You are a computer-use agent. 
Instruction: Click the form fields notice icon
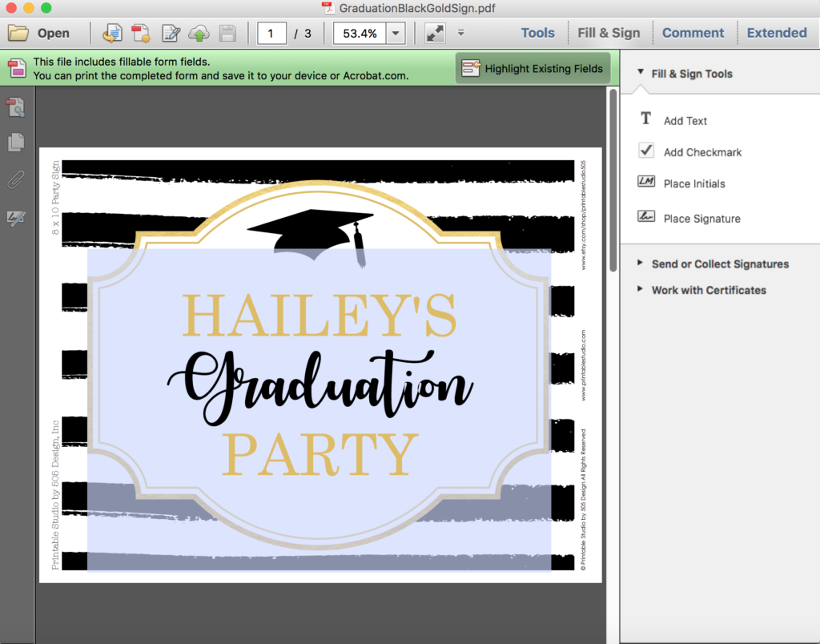coord(17,69)
